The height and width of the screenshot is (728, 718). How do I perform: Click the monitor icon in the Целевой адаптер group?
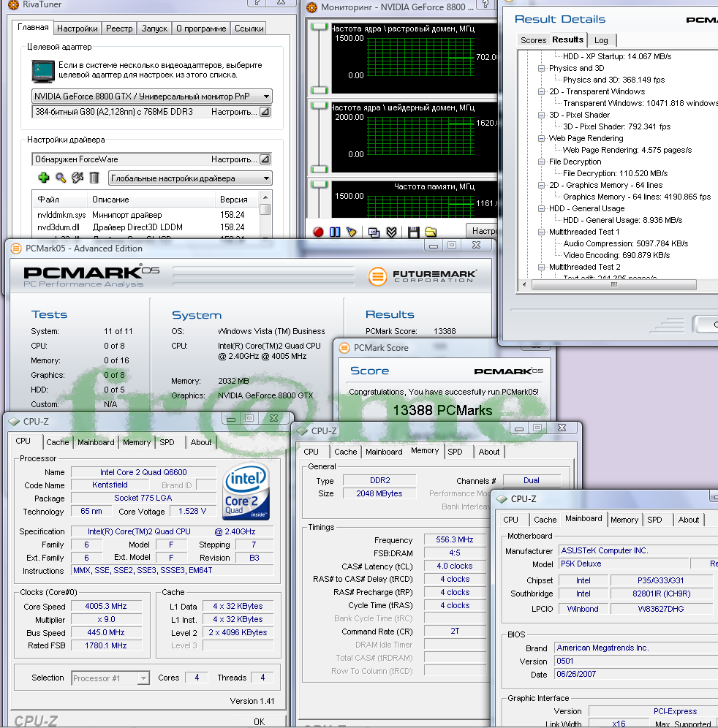42,71
